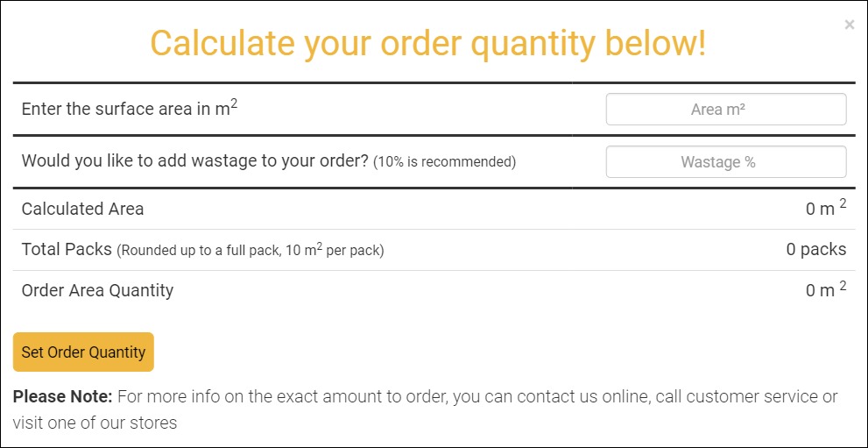This screenshot has width=868, height=448.
Task: Focus the Area m² input field
Action: [x=725, y=110]
